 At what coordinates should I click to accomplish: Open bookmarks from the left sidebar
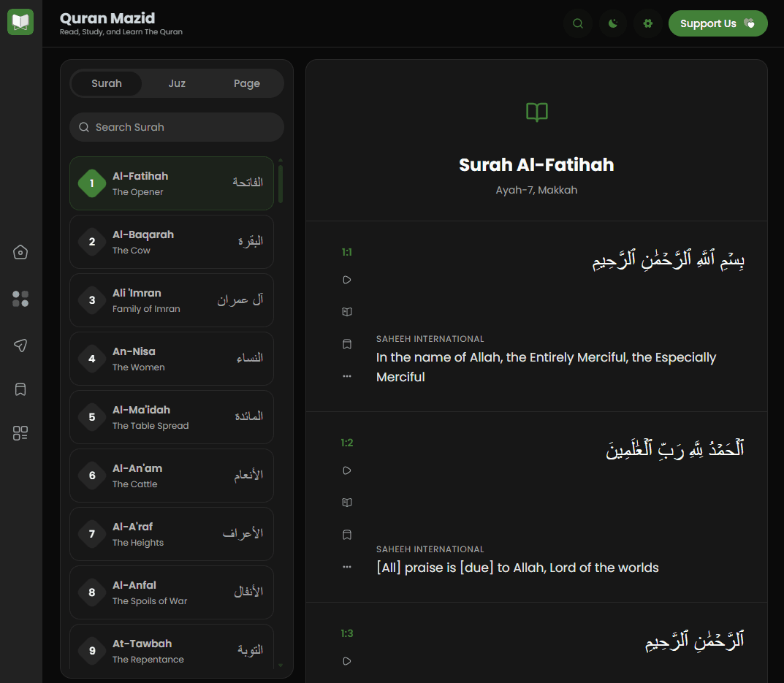click(x=20, y=389)
